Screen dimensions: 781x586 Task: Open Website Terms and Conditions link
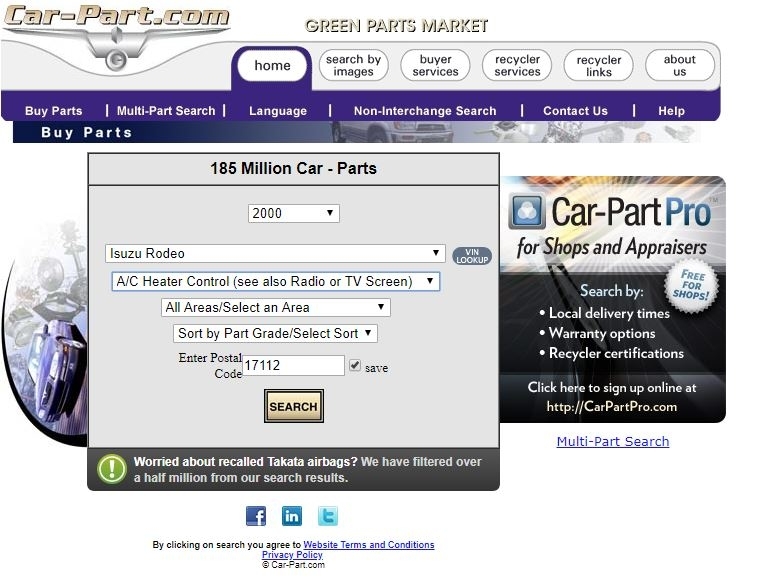click(369, 545)
